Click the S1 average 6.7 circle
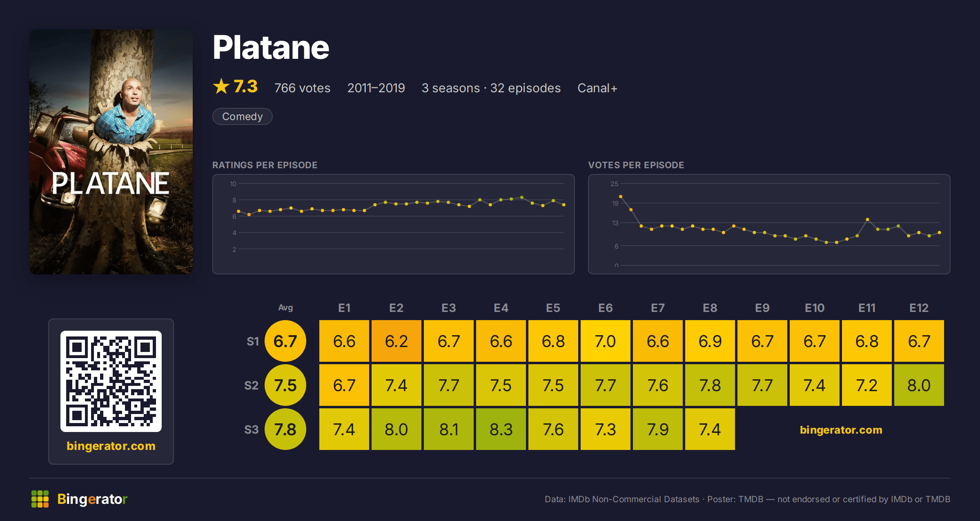 tap(285, 341)
